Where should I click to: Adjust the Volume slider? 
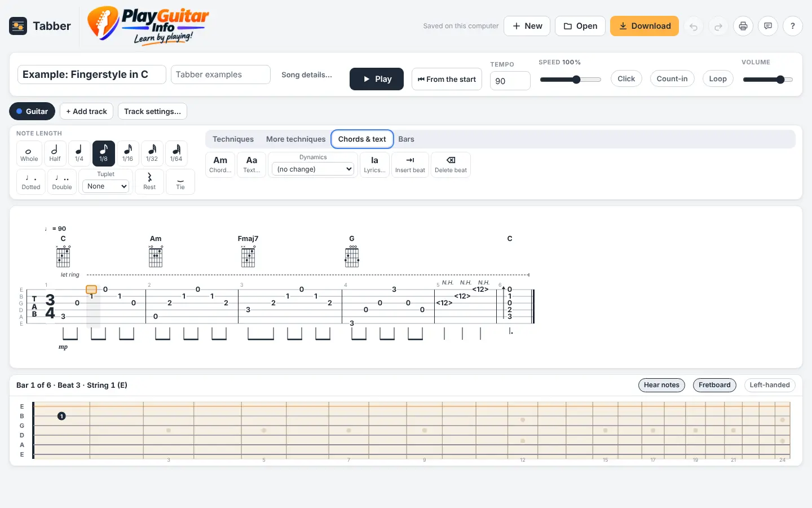[x=768, y=80]
